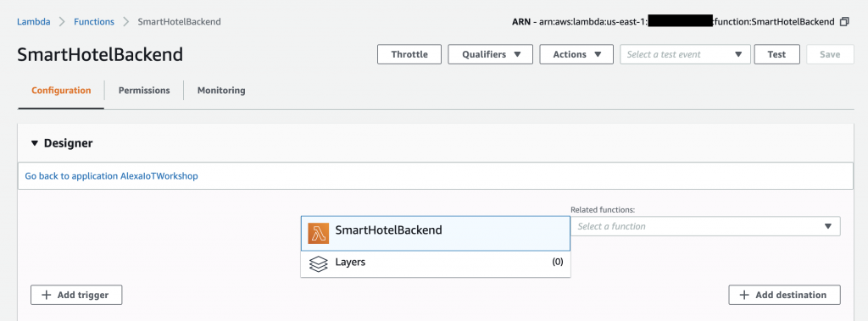868x321 pixels.
Task: Open the Actions dropdown menu
Action: pos(576,54)
